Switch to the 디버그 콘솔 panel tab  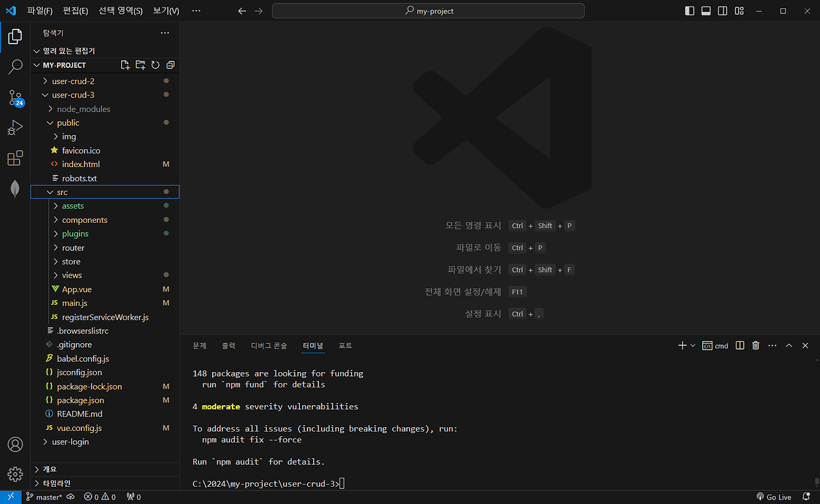point(269,346)
